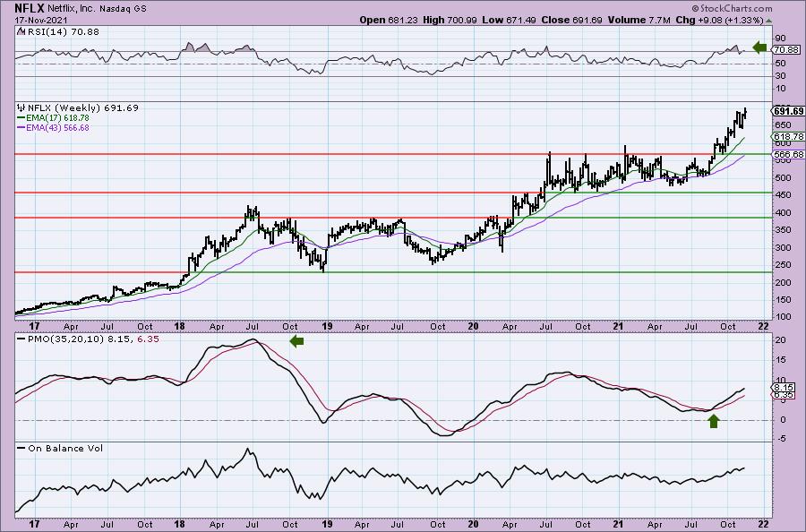Viewport: 806px width, 532px height.
Task: Click the 150 price axis label
Action: (783, 300)
